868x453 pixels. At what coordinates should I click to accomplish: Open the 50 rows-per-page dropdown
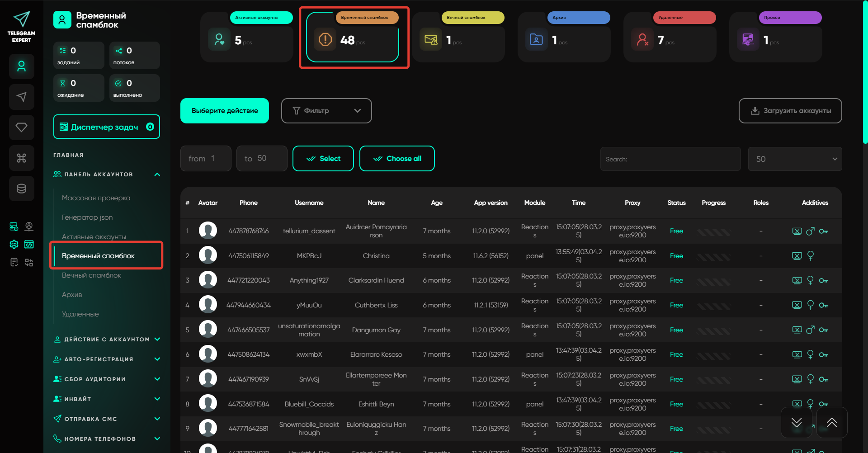pos(795,159)
